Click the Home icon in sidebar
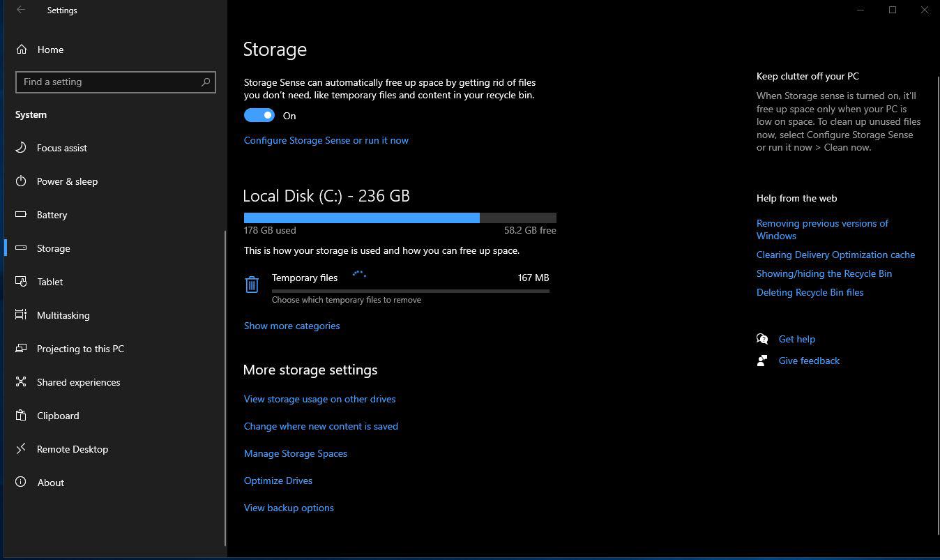 (22, 50)
